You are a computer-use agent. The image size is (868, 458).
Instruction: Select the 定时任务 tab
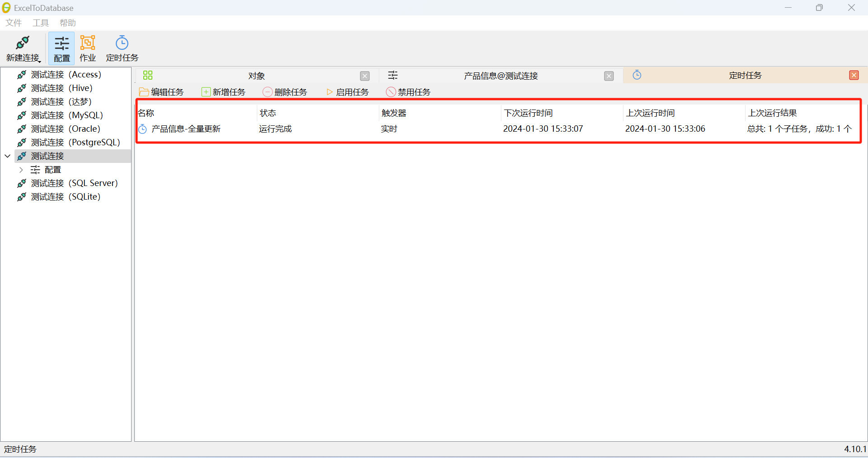(745, 75)
